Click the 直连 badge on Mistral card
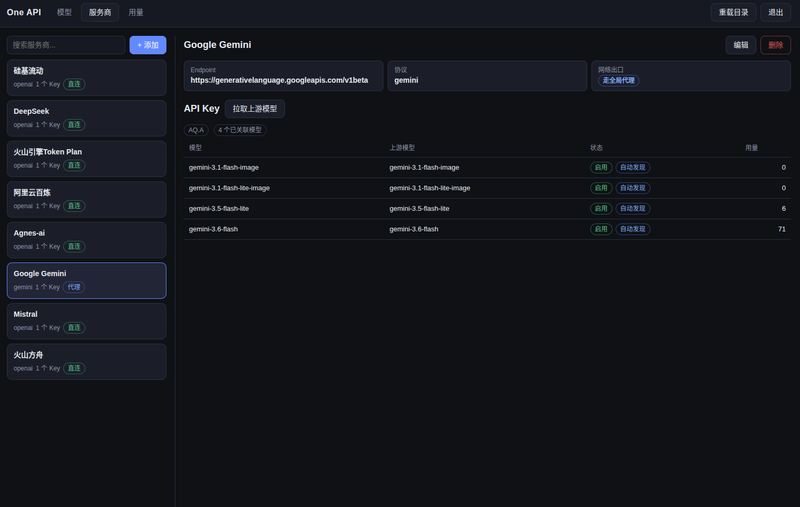Screen dimensions: 800x507 point(74,328)
